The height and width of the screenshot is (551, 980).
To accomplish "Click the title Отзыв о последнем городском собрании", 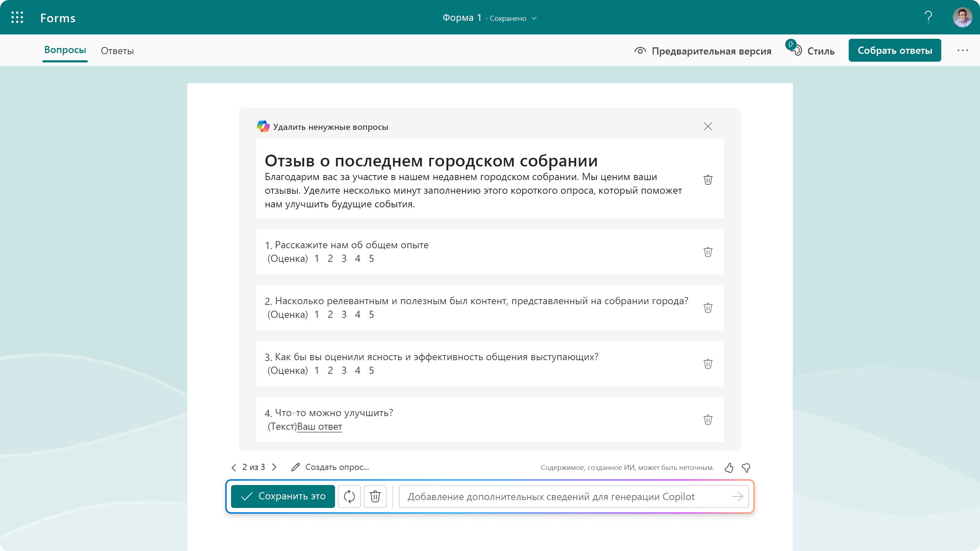I will [431, 161].
